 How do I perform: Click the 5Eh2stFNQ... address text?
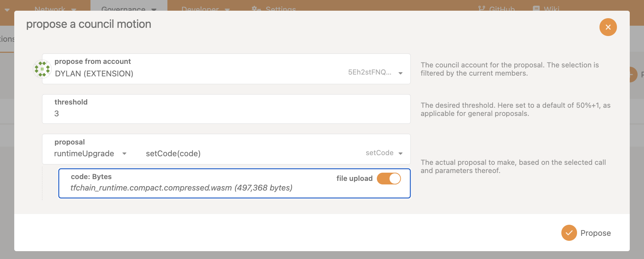(370, 72)
